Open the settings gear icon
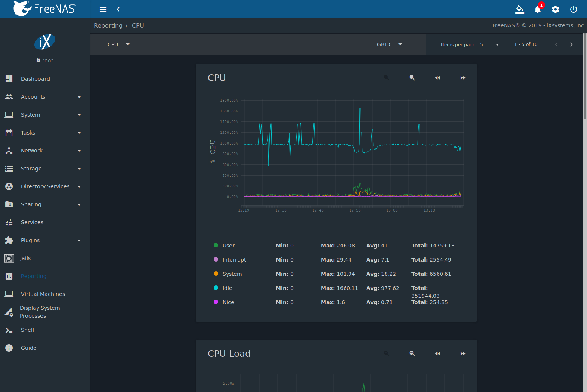Viewport: 587px width, 392px height. pyautogui.click(x=555, y=9)
